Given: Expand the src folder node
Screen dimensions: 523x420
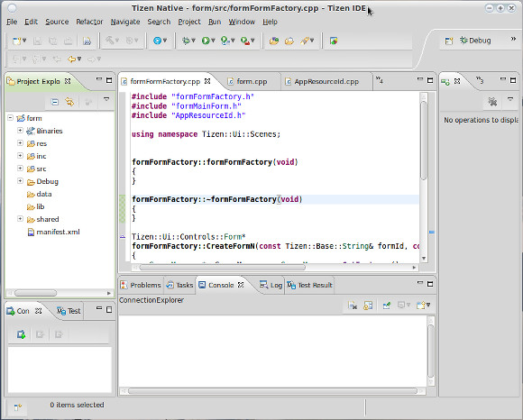Looking at the screenshot, I should pos(20,169).
